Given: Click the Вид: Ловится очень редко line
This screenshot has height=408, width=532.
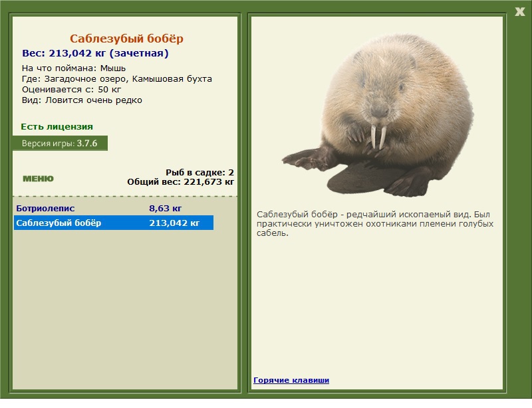Looking at the screenshot, I should point(82,100).
